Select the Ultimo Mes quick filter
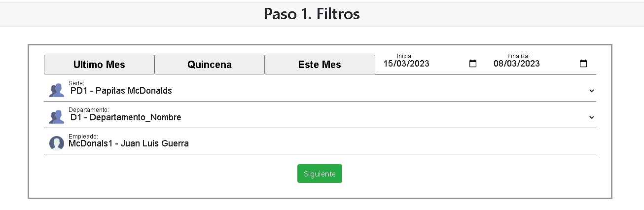 pos(99,65)
